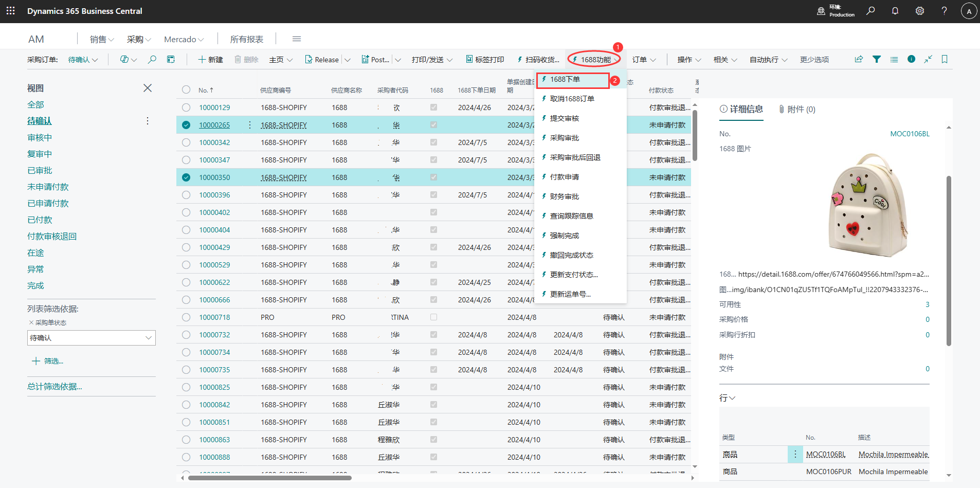Screen dimensions: 980x488
Task: Expand the 销售 navigation menu
Action: tap(101, 39)
